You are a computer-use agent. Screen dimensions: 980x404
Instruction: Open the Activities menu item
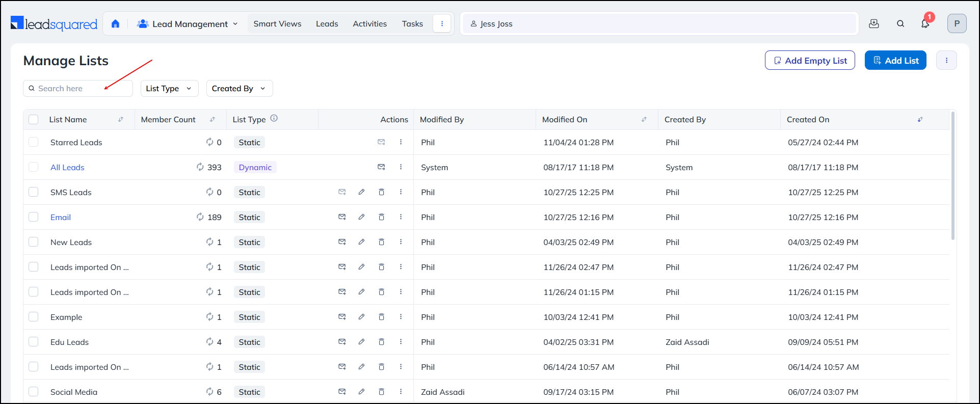(x=369, y=24)
